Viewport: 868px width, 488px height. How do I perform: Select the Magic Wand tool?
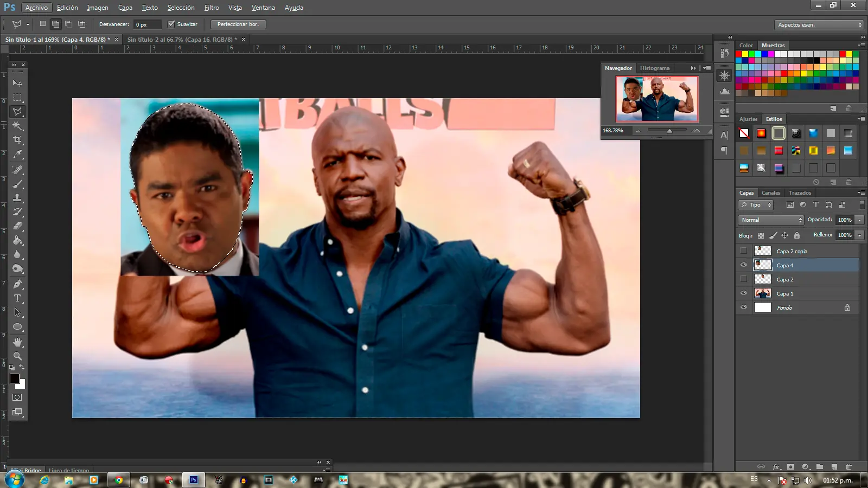pos(17,126)
